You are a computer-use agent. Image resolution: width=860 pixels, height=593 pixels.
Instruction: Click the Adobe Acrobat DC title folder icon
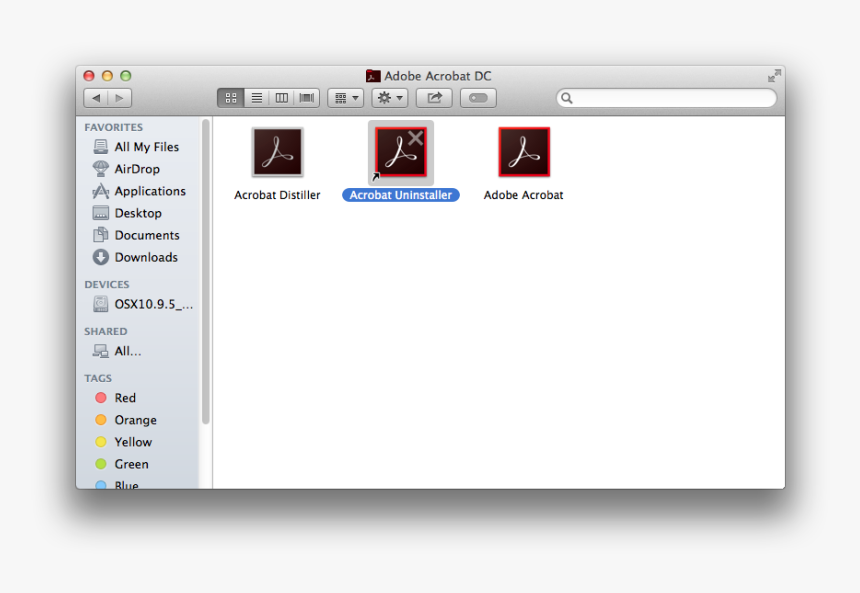tap(373, 76)
